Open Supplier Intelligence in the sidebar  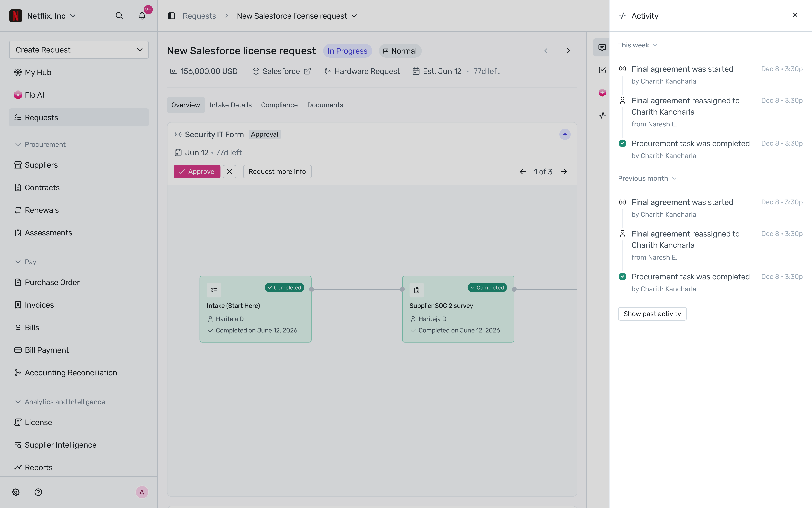(x=79, y=445)
